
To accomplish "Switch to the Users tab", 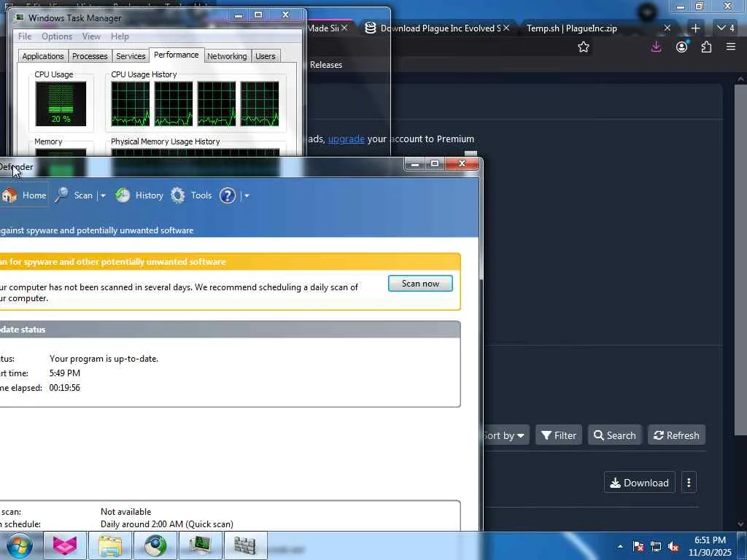I will (266, 56).
